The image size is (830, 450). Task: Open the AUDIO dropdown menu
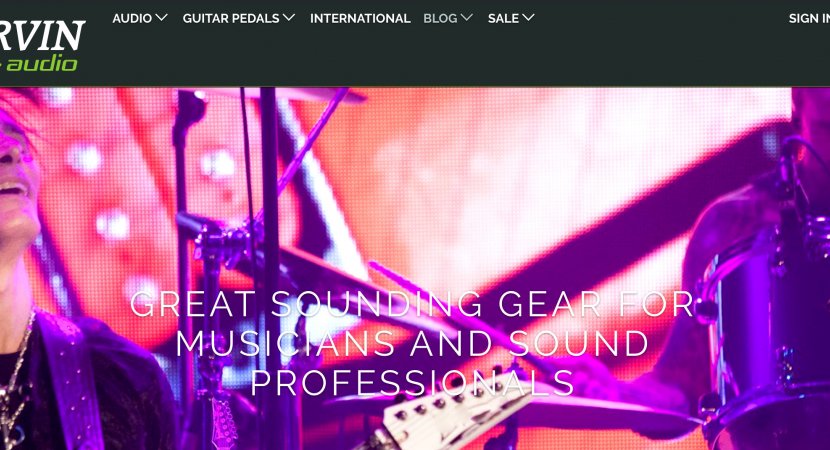[140, 18]
